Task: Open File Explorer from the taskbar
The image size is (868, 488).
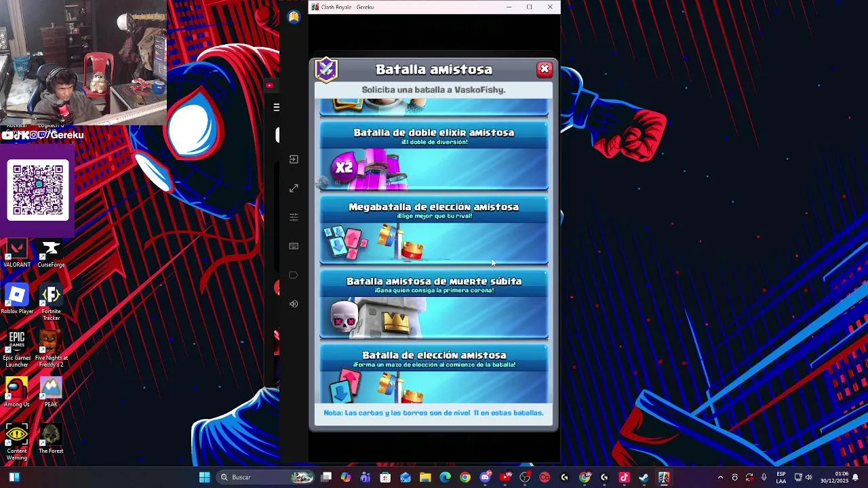Action: click(x=425, y=477)
